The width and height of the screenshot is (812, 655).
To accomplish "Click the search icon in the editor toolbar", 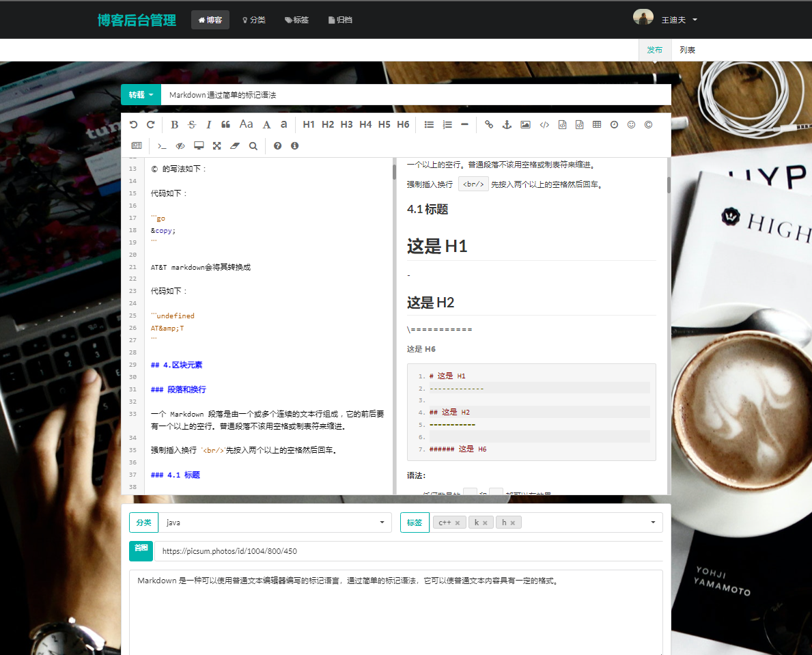I will point(253,145).
